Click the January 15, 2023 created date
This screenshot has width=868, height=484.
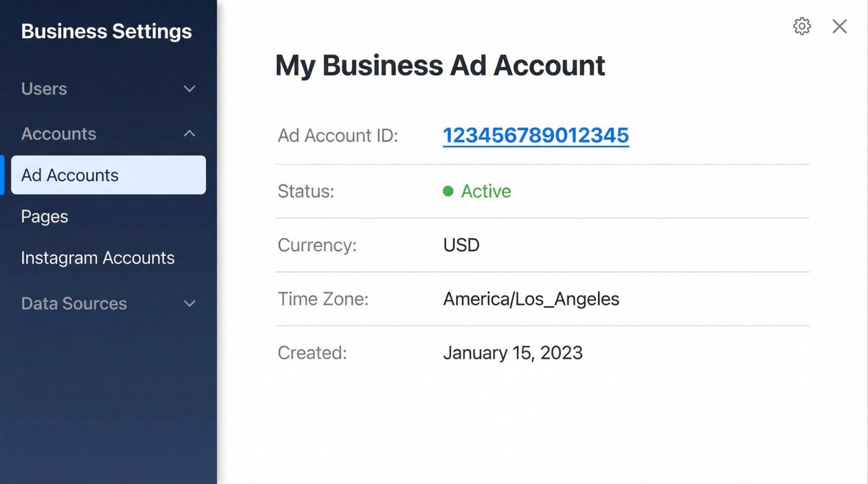click(x=513, y=353)
